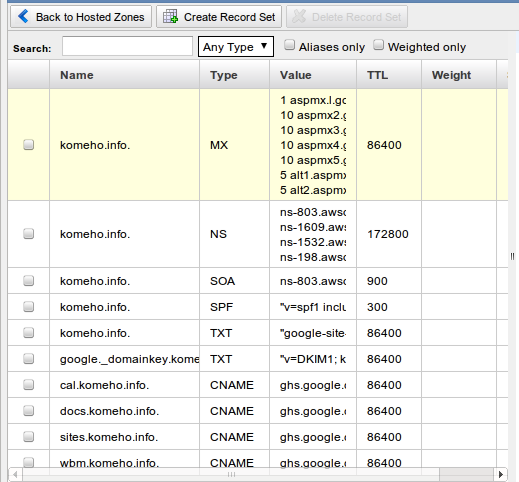This screenshot has width=519, height=482.
Task: Click the greyed Delete Record Set X icon
Action: [299, 16]
